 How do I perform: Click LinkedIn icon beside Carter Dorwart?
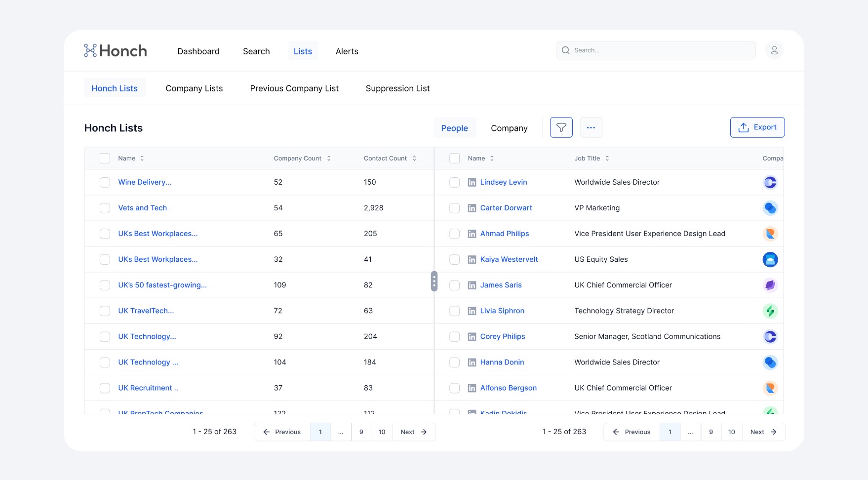(472, 208)
